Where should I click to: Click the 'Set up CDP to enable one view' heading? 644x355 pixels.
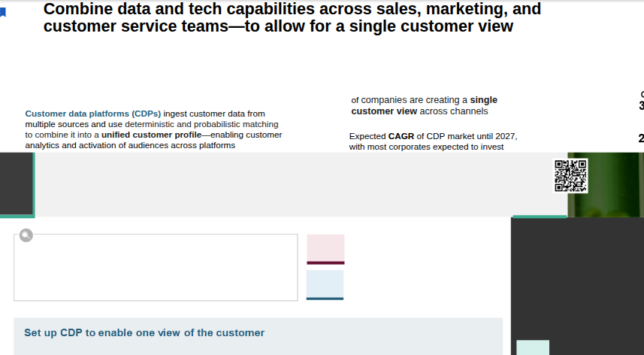click(144, 332)
